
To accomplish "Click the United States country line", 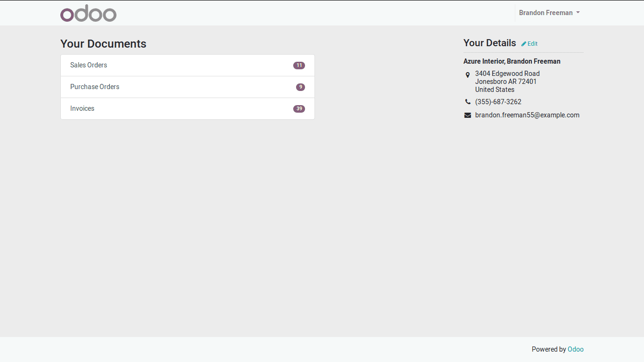I will [x=495, y=90].
